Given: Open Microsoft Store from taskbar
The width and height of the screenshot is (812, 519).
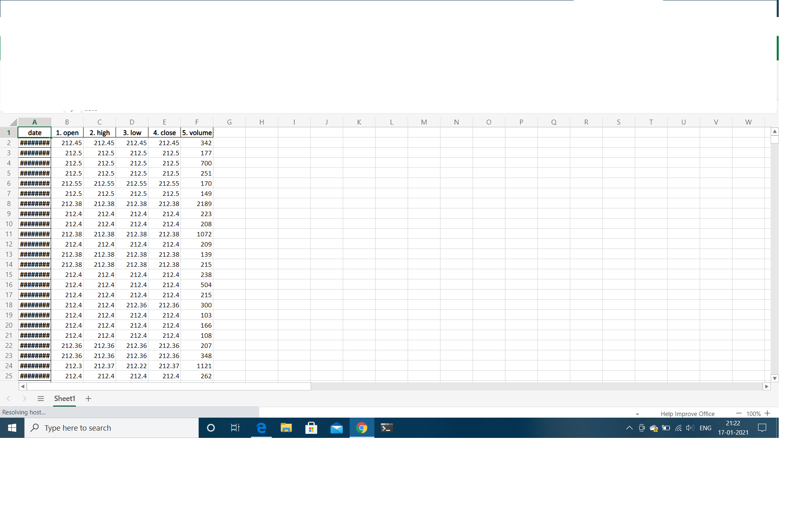Looking at the screenshot, I should (x=311, y=428).
